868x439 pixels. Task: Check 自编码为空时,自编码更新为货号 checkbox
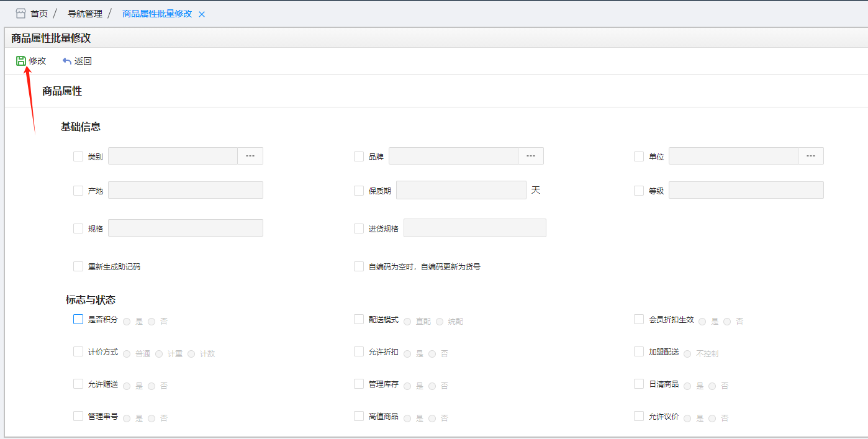click(x=359, y=266)
